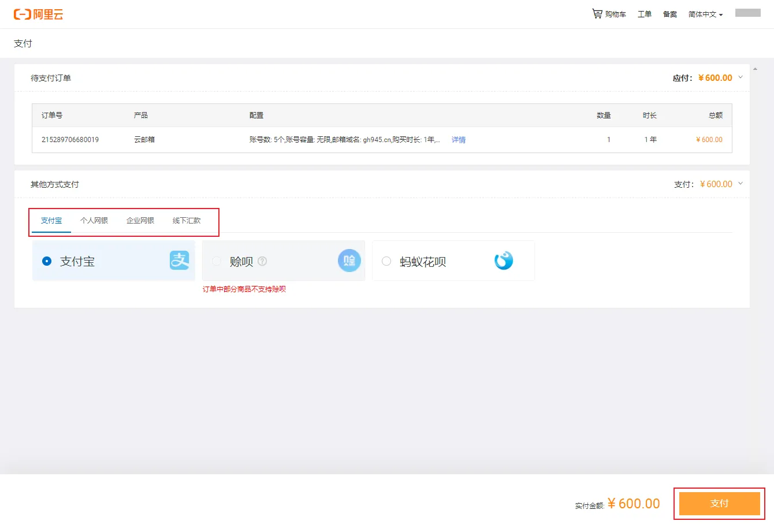774x532 pixels.
Task: Click the 赊呗 circular icon
Action: [349, 261]
